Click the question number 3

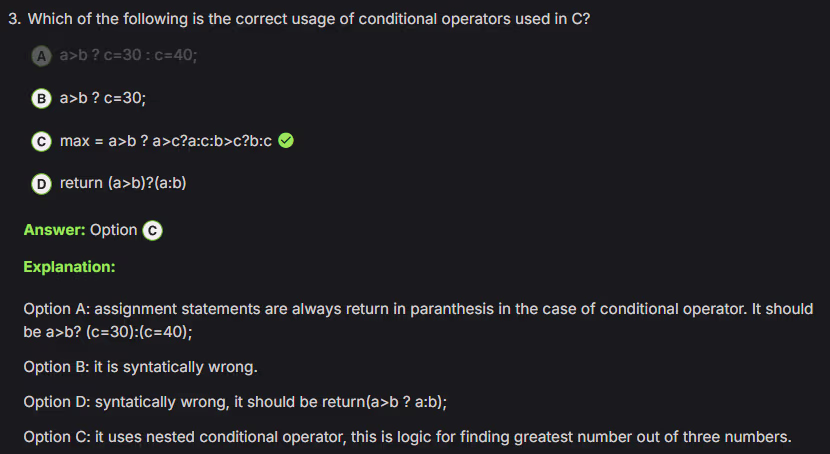click(28, 19)
